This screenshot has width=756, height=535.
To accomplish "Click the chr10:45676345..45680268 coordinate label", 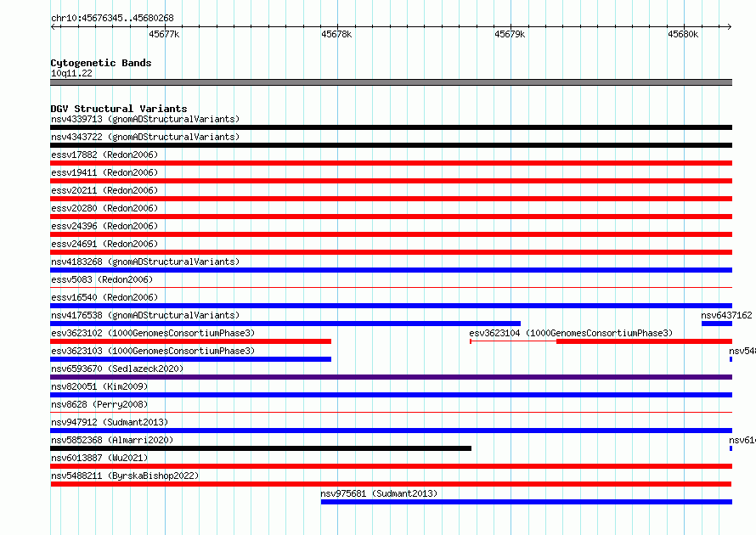I will coord(112,18).
